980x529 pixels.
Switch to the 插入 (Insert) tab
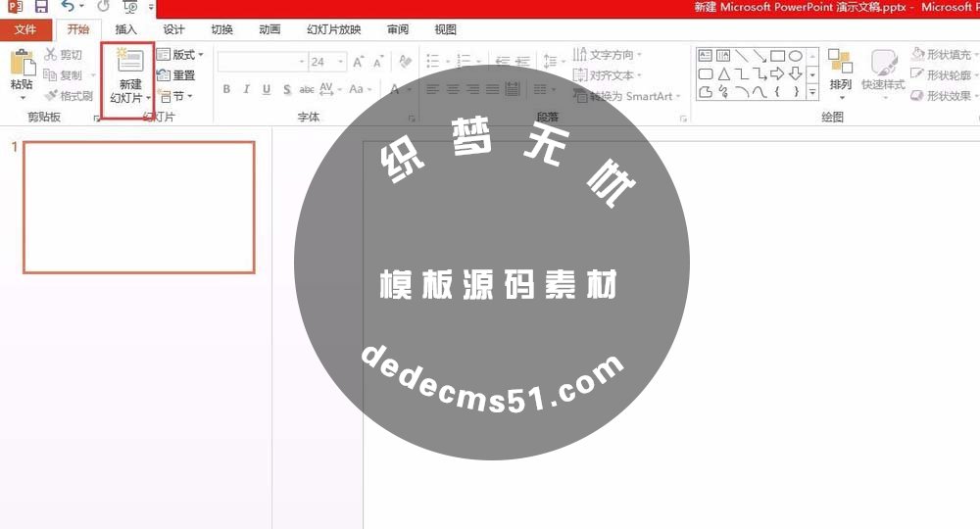click(125, 29)
